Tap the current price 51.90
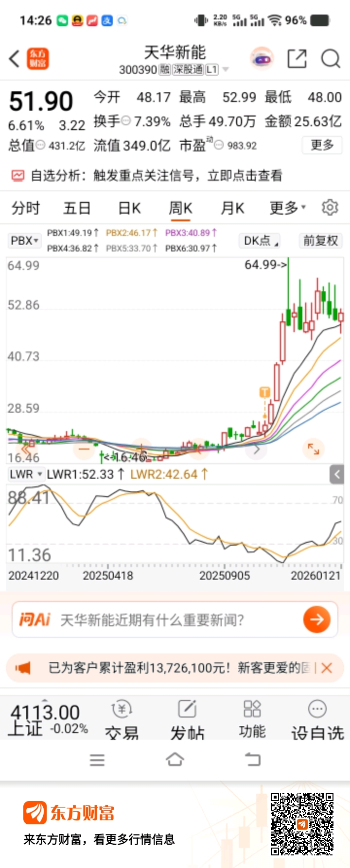 click(x=41, y=101)
